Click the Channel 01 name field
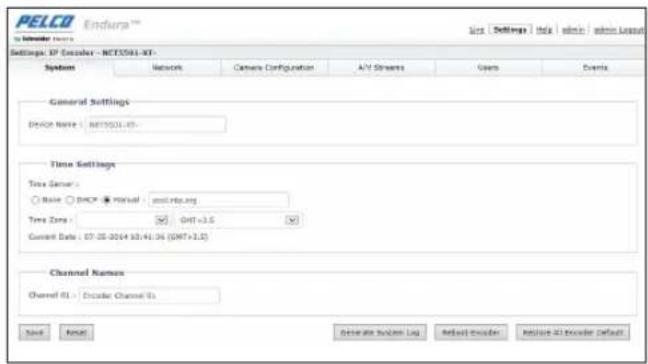This screenshot has height=364, width=648. tap(149, 296)
